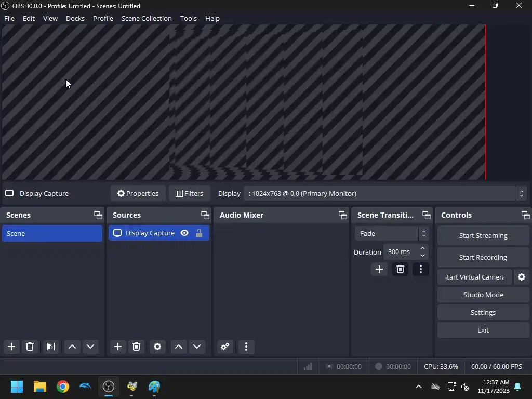Click the Filters button
Viewport: 532px width, 399px height.
pos(189,193)
